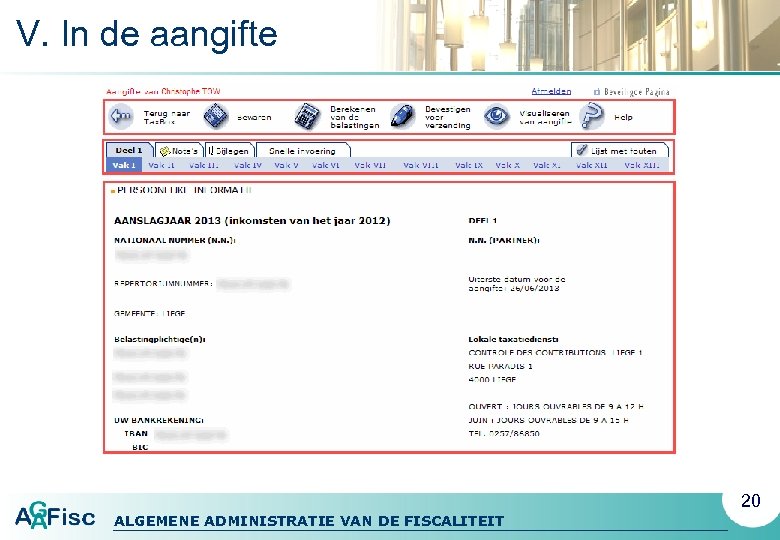Click the back arrow icon for TaxBox

[x=121, y=117]
